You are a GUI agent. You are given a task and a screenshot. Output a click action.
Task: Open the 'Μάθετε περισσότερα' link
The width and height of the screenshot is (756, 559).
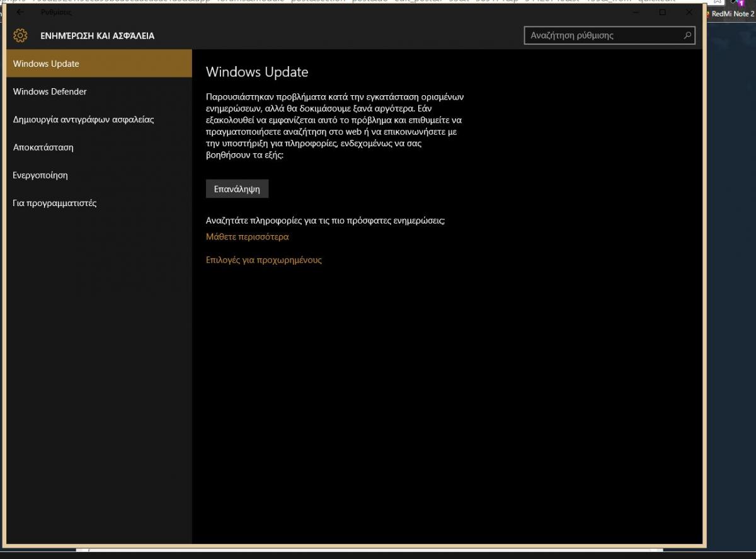[x=247, y=237]
